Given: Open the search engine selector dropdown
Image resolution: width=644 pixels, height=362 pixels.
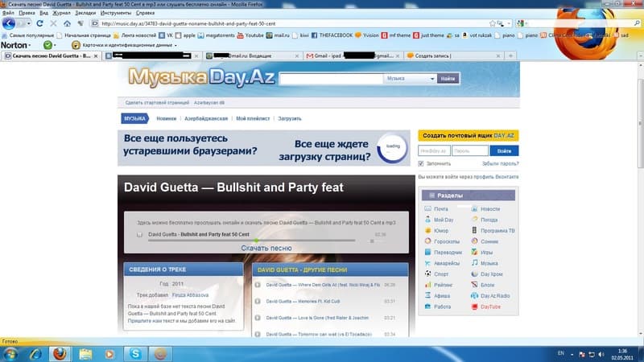Looking at the screenshot, I should (x=521, y=23).
